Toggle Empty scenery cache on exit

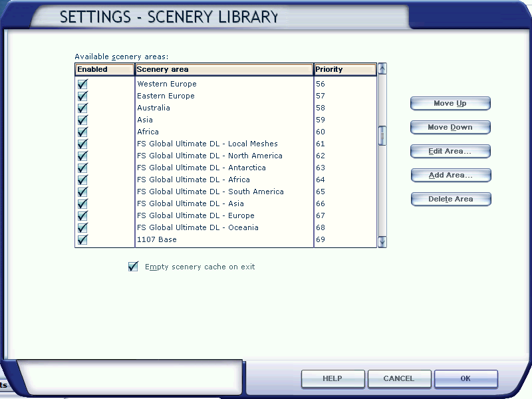coord(133,267)
